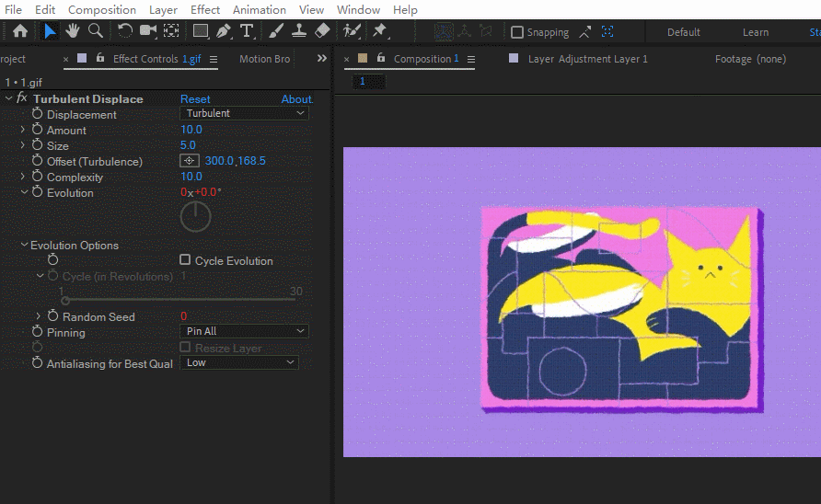The image size is (821, 504).
Task: Collapse the Turbulent Displace effect
Action: (x=8, y=97)
